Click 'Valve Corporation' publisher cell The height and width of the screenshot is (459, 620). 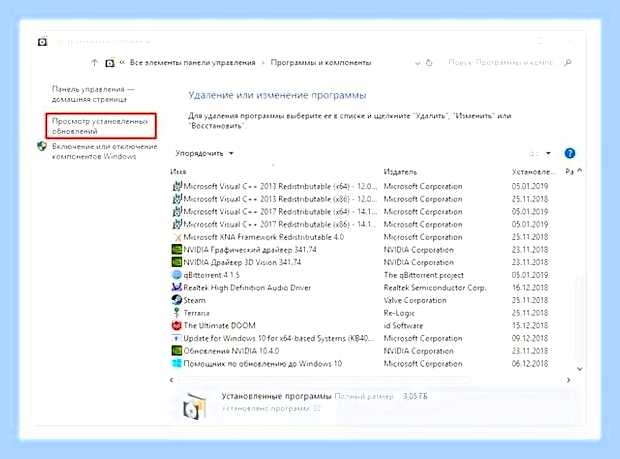tap(415, 300)
